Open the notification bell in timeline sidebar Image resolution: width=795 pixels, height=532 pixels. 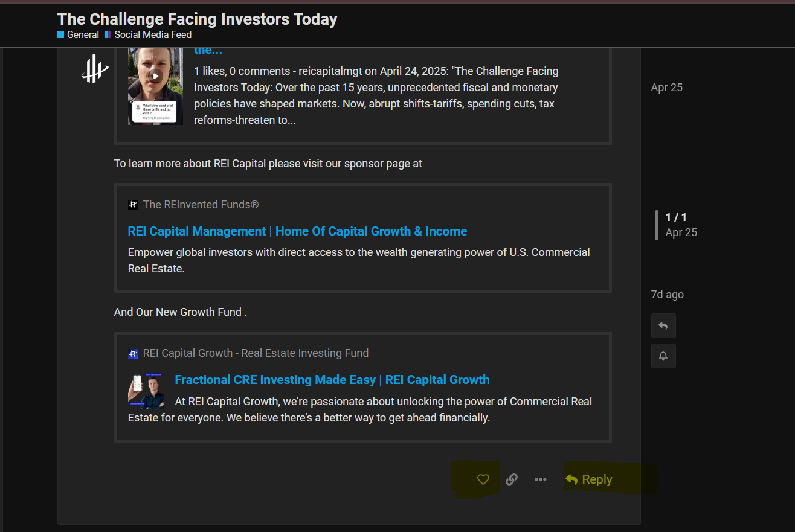click(663, 356)
